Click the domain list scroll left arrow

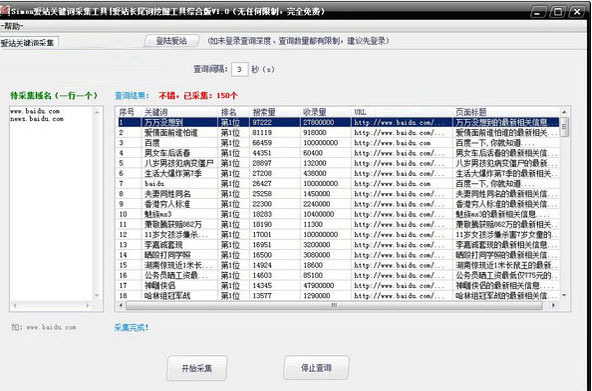coord(15,306)
